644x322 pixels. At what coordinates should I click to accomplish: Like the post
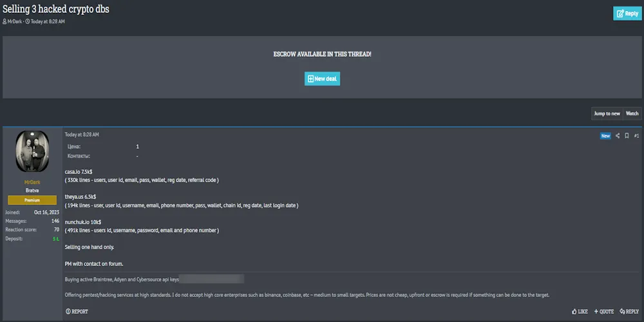click(580, 311)
